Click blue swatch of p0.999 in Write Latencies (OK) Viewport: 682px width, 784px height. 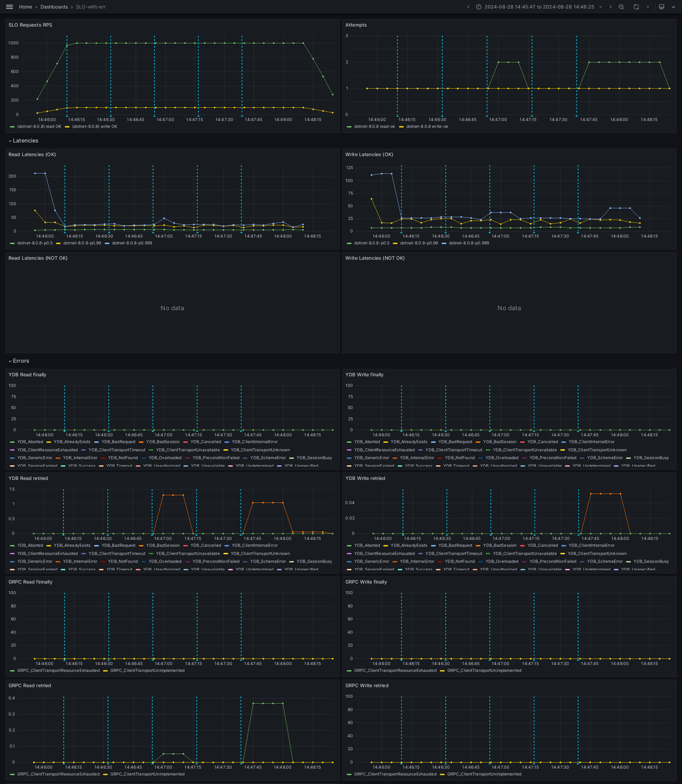point(444,243)
